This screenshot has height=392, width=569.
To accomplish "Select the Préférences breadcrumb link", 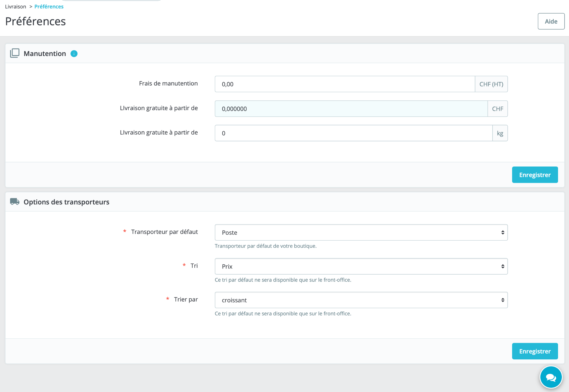I will (49, 7).
